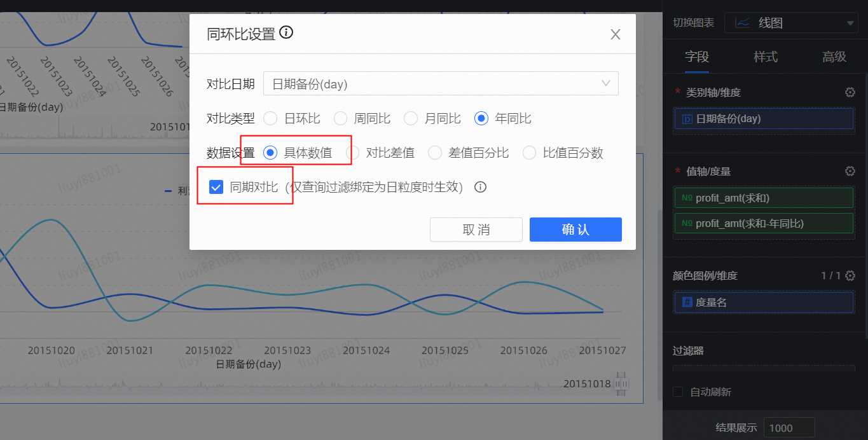Click the 确认 button
Viewport: 868px width, 440px height.
575,230
